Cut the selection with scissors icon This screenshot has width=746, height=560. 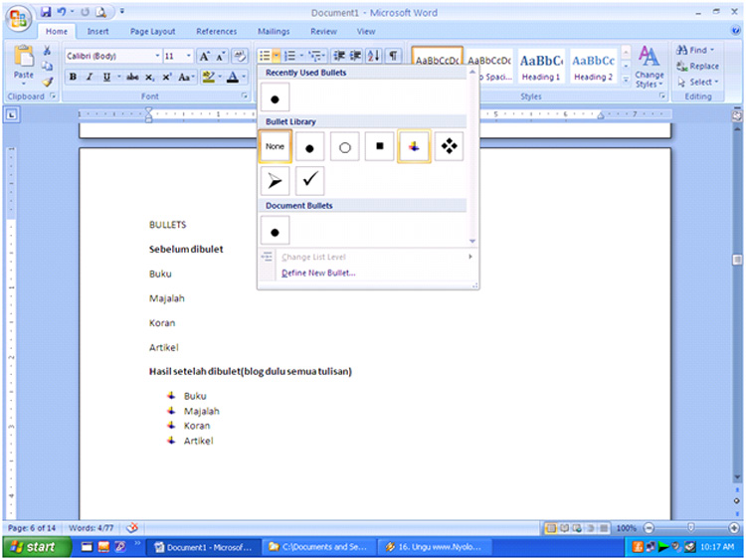(47, 50)
